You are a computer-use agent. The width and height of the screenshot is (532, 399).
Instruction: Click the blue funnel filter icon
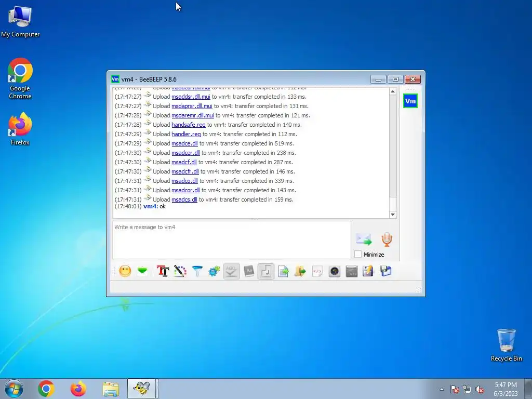(197, 271)
